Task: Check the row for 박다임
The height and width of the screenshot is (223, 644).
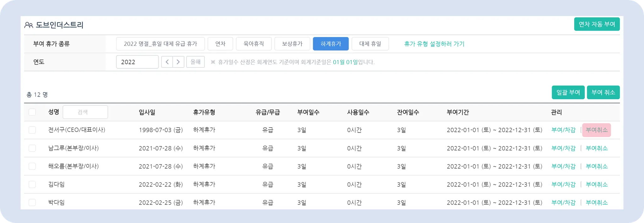Action: pyautogui.click(x=32, y=203)
